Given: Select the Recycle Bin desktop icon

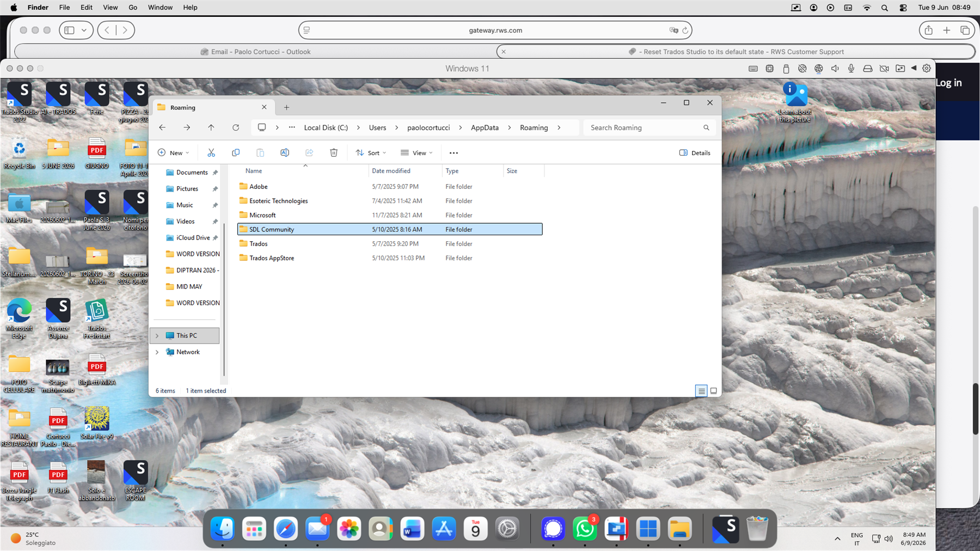Looking at the screenshot, I should point(20,154).
